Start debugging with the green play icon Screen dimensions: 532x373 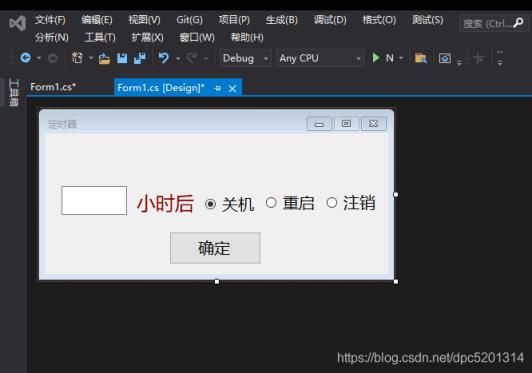[x=376, y=58]
